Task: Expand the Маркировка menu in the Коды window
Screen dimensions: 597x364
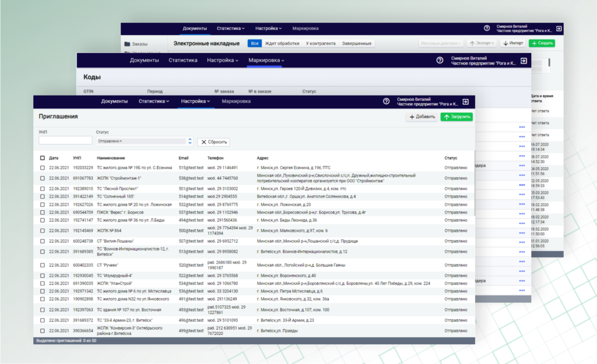Action: 266,61
